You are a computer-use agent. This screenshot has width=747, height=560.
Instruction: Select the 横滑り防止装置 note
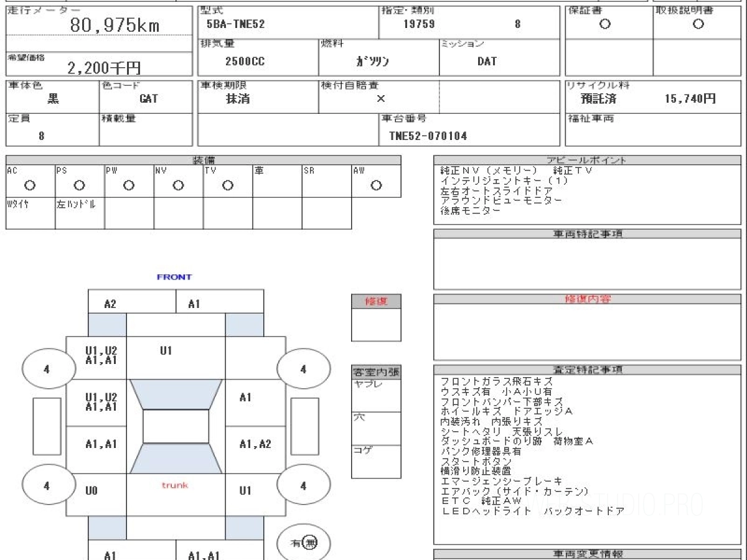click(x=476, y=471)
